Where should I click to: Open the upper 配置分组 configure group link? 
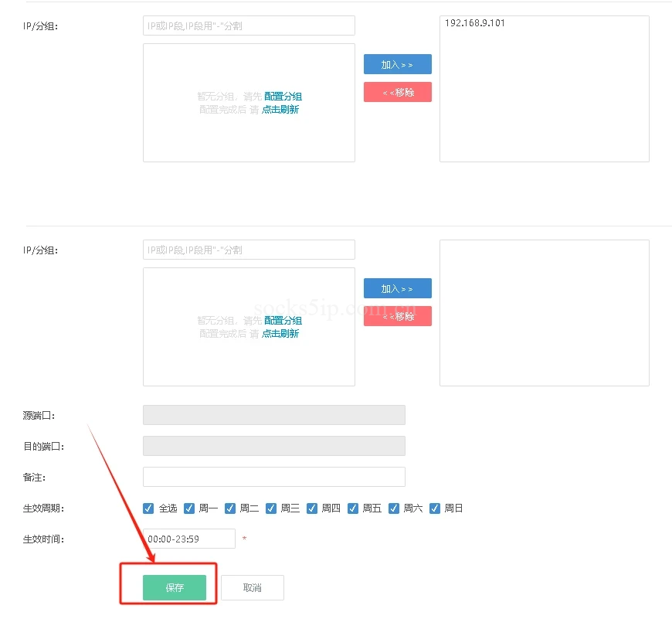tap(283, 97)
